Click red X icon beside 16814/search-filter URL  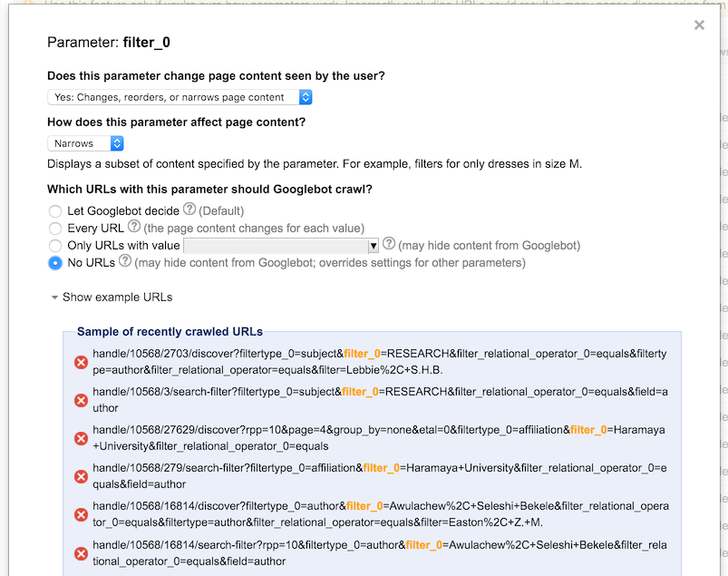82,553
